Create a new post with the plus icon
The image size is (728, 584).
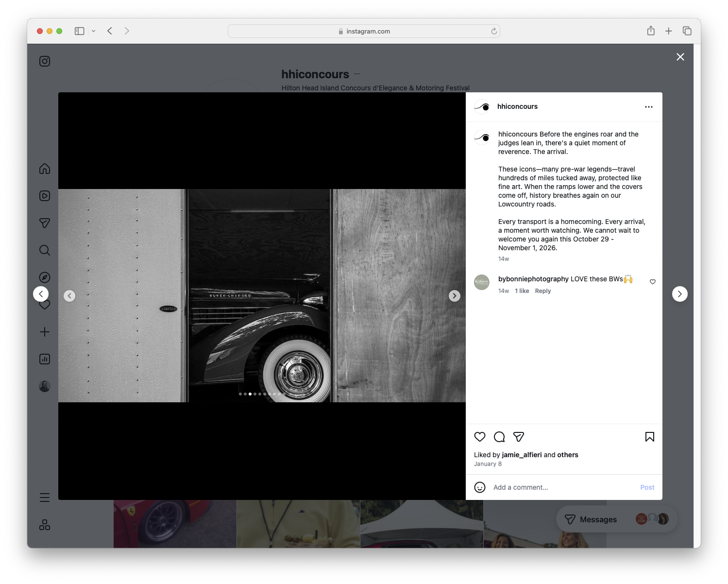coord(44,332)
